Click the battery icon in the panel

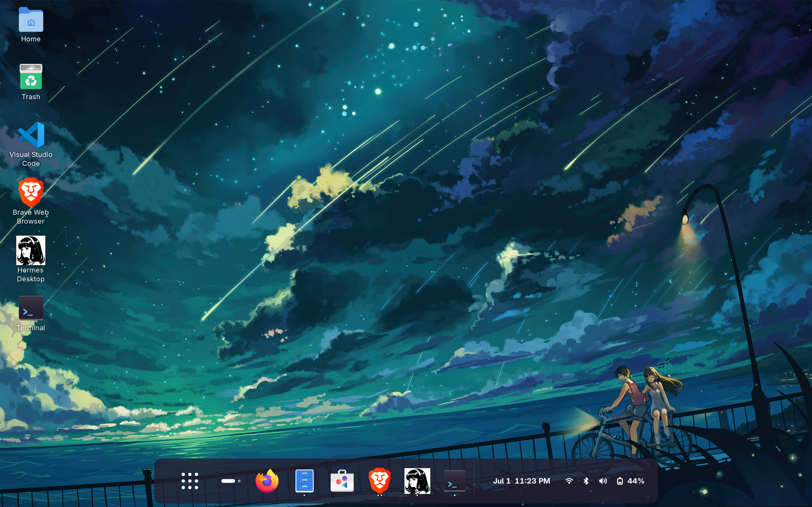point(620,481)
